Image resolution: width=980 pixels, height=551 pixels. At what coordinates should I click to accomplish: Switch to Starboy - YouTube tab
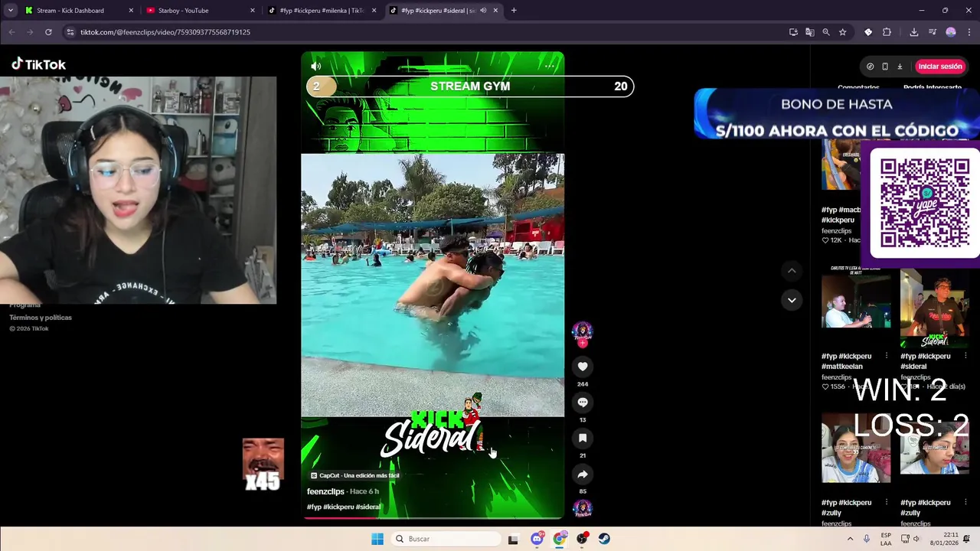pos(183,11)
